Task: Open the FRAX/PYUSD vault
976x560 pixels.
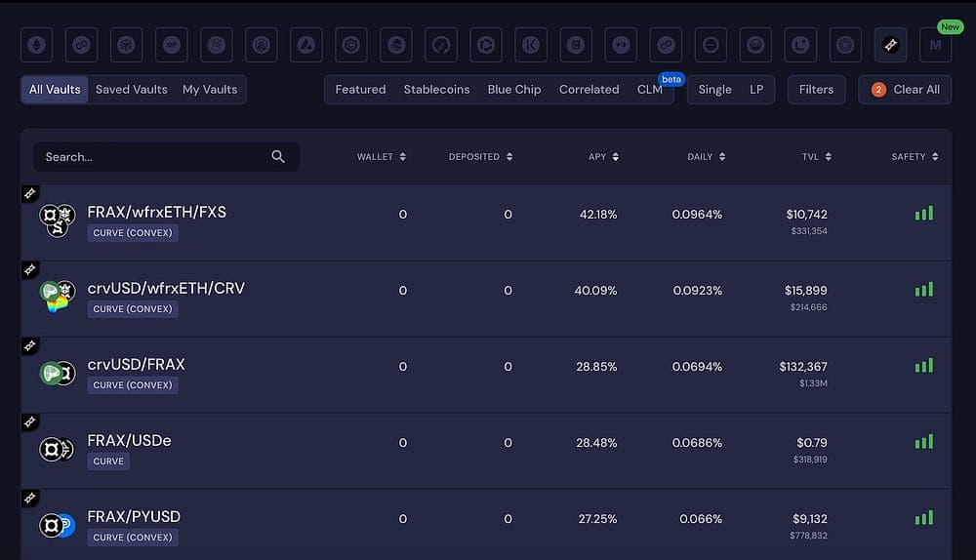Action: [x=486, y=525]
